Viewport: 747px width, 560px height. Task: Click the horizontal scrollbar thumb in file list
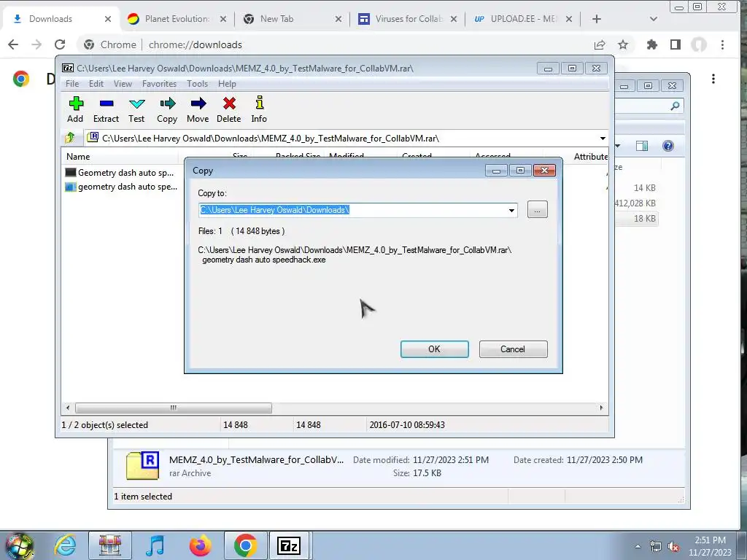[174, 408]
